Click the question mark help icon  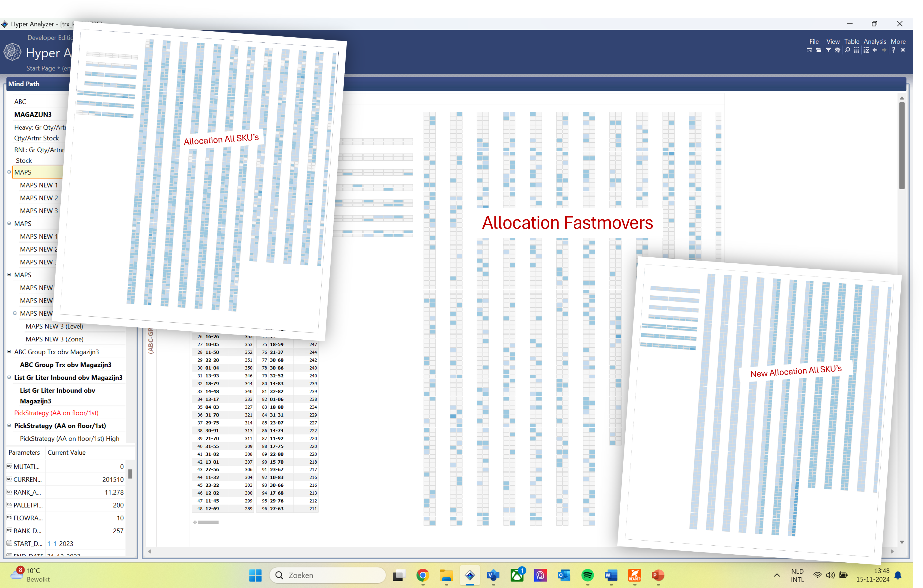[x=894, y=50]
